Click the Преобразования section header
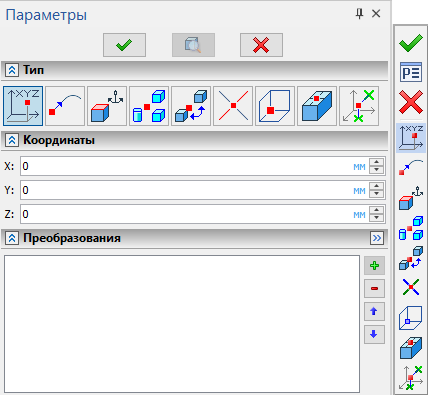 point(195,238)
